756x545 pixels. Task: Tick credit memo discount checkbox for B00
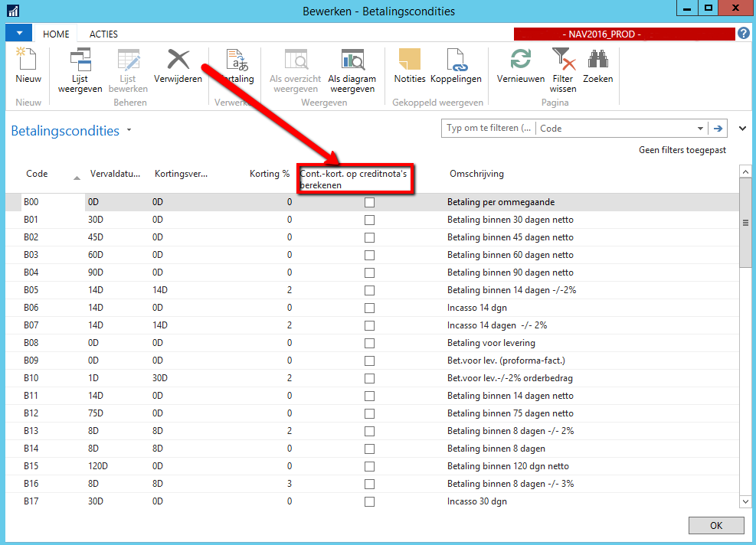369,202
